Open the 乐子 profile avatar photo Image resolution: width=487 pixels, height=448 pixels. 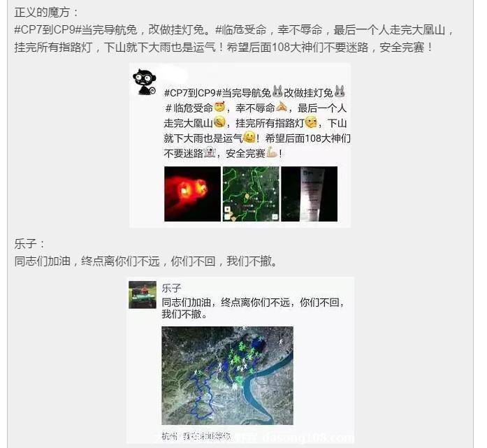click(143, 295)
